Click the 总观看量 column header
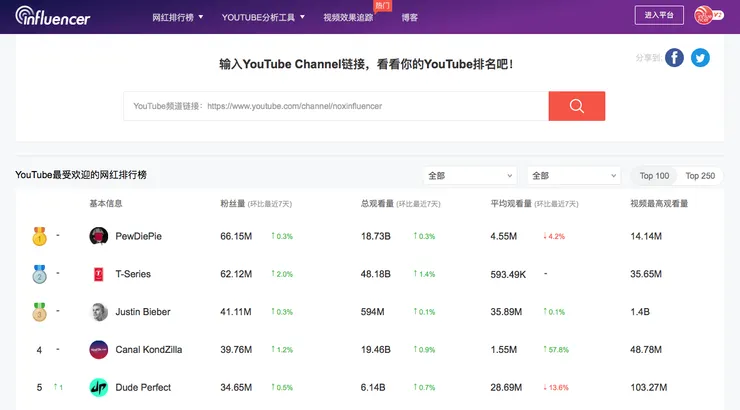The height and width of the screenshot is (410, 740). tap(377, 203)
